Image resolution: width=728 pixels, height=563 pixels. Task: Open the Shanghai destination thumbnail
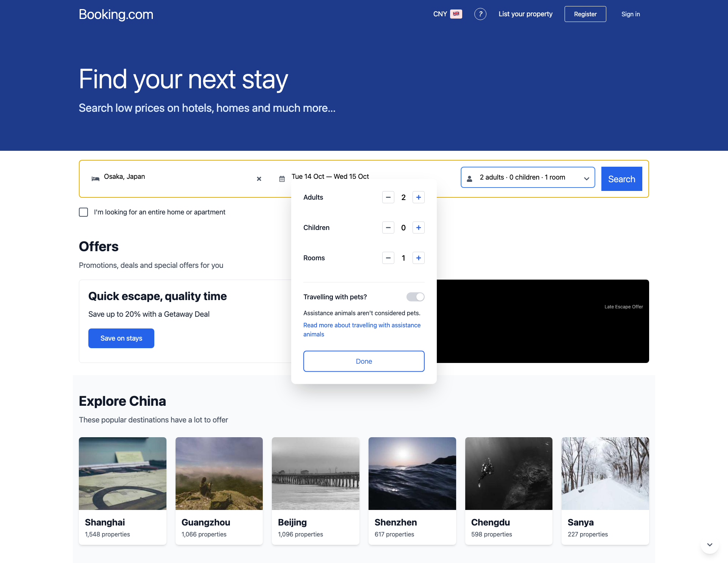pyautogui.click(x=122, y=473)
